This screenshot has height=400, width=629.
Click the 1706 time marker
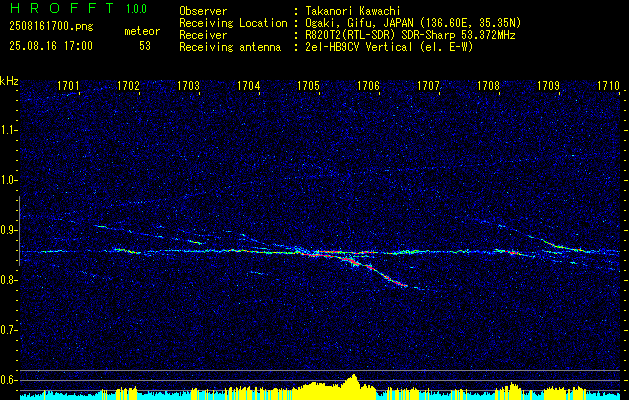tap(369, 85)
